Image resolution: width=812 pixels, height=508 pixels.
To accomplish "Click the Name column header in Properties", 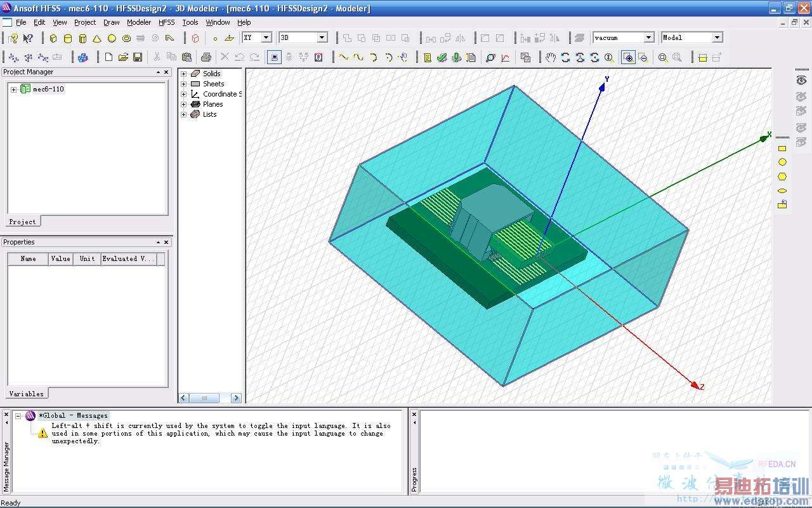I will (x=28, y=259).
